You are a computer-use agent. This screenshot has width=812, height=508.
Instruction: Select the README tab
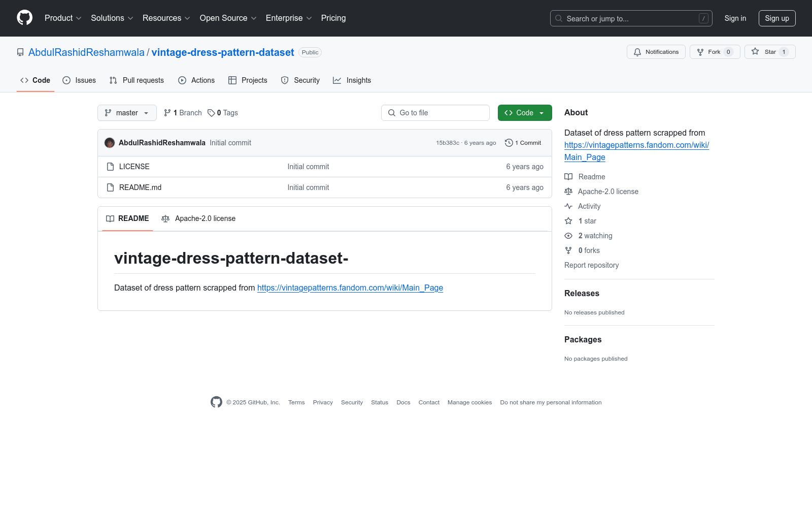[x=127, y=218]
